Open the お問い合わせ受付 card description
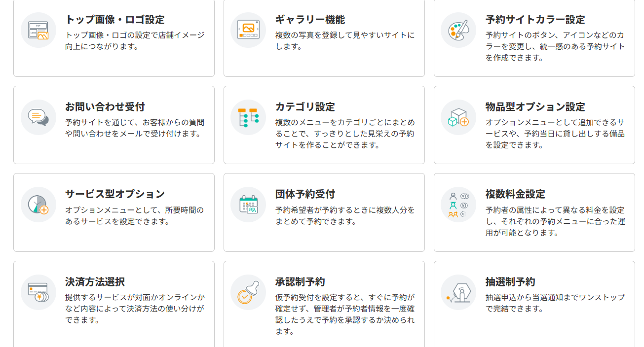This screenshot has width=644, height=347. [x=135, y=128]
